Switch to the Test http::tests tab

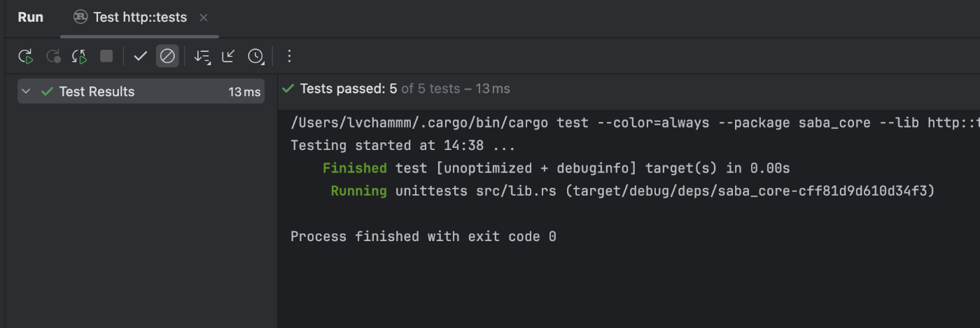click(139, 18)
